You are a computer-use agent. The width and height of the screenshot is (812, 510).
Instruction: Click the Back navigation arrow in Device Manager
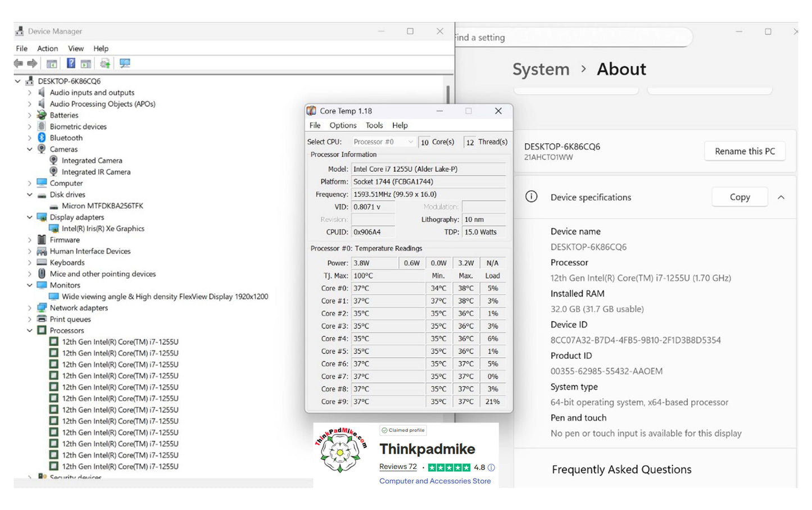click(18, 63)
